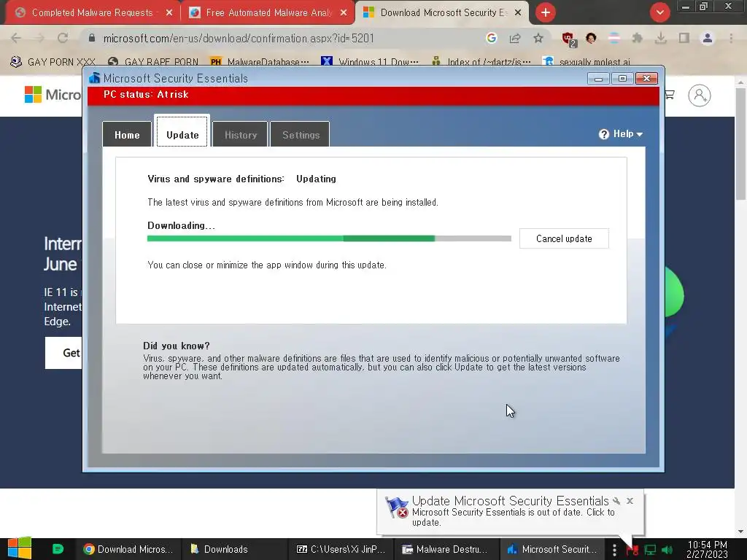Open the MalwareDatabase bookmark
Screen dimensions: 747x560
(x=260, y=62)
